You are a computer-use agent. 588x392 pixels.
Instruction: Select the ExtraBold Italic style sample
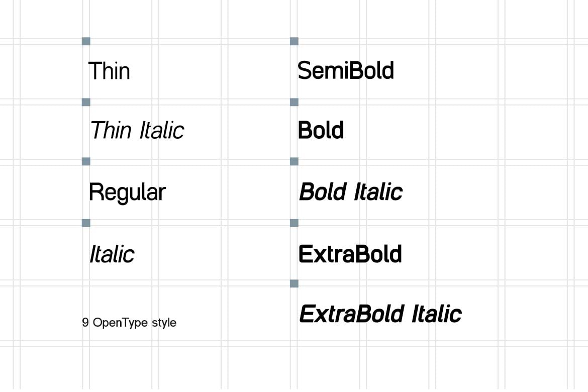point(380,314)
